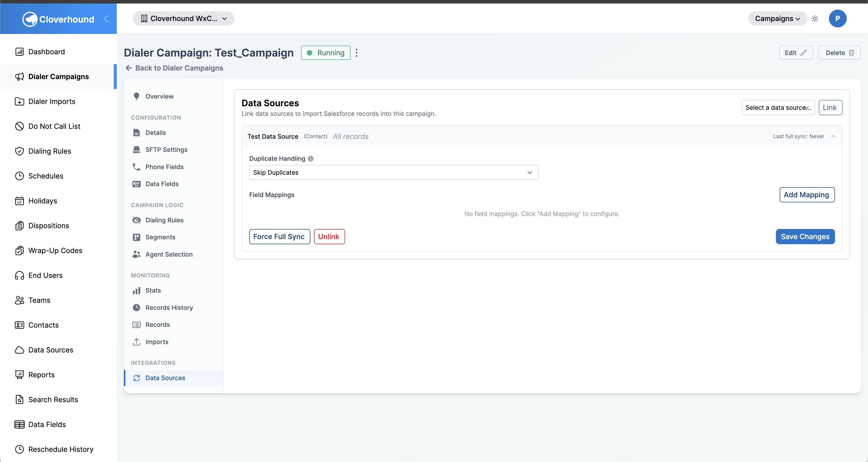Click the Dispositions clipboard icon
The image size is (868, 462).
[20, 226]
